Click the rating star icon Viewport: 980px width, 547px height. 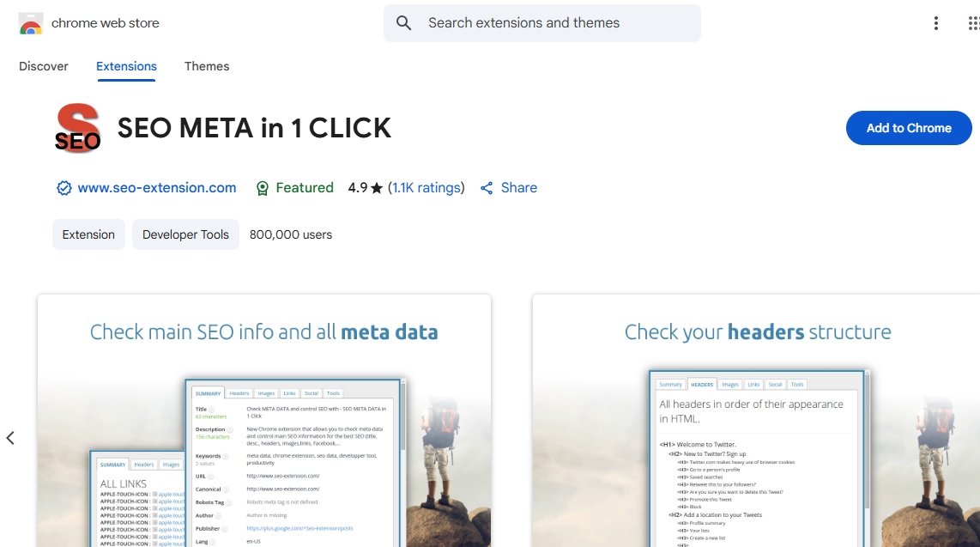[x=376, y=188]
